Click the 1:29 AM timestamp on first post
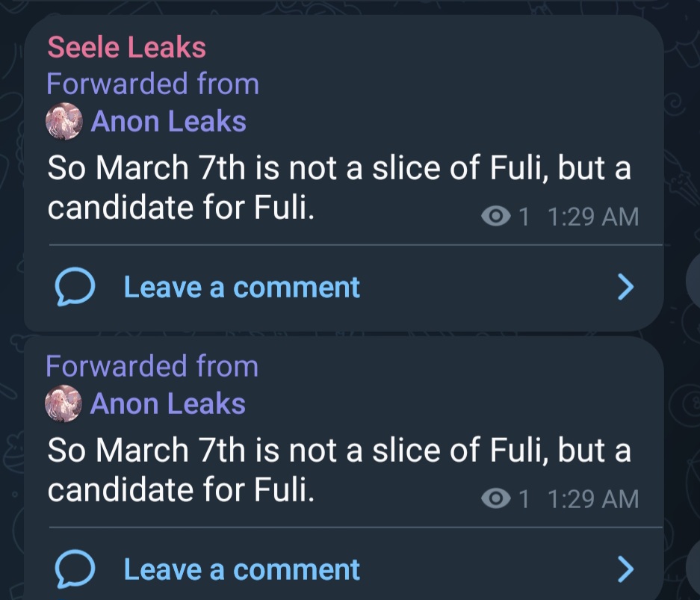The width and height of the screenshot is (700, 600). tap(593, 217)
